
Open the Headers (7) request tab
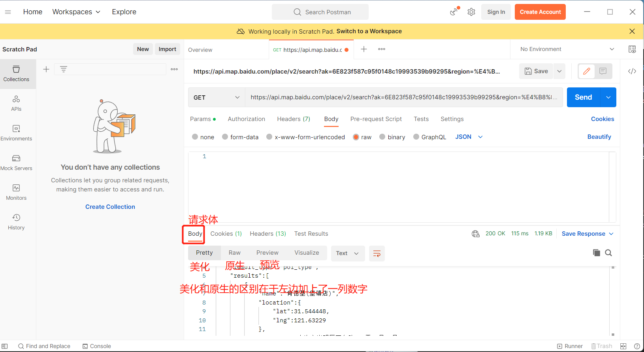point(294,119)
